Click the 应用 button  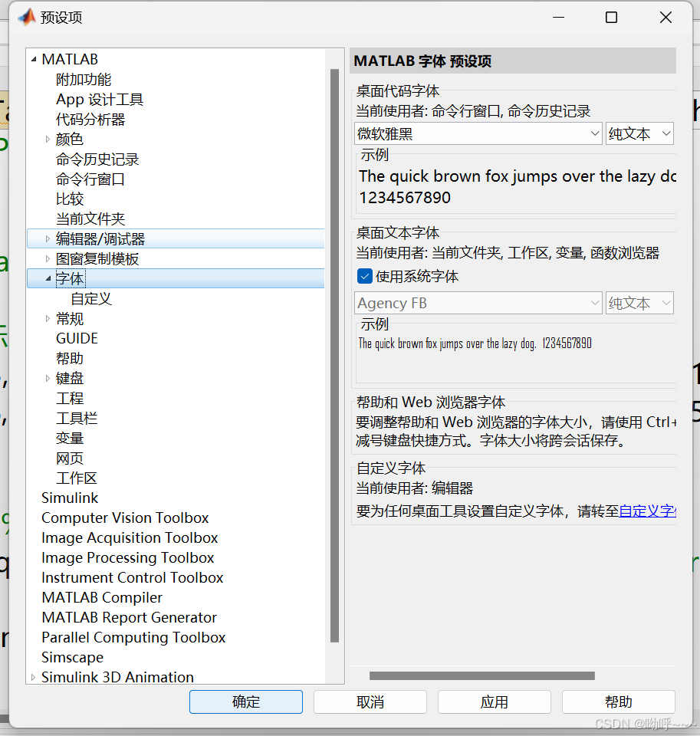pos(495,702)
